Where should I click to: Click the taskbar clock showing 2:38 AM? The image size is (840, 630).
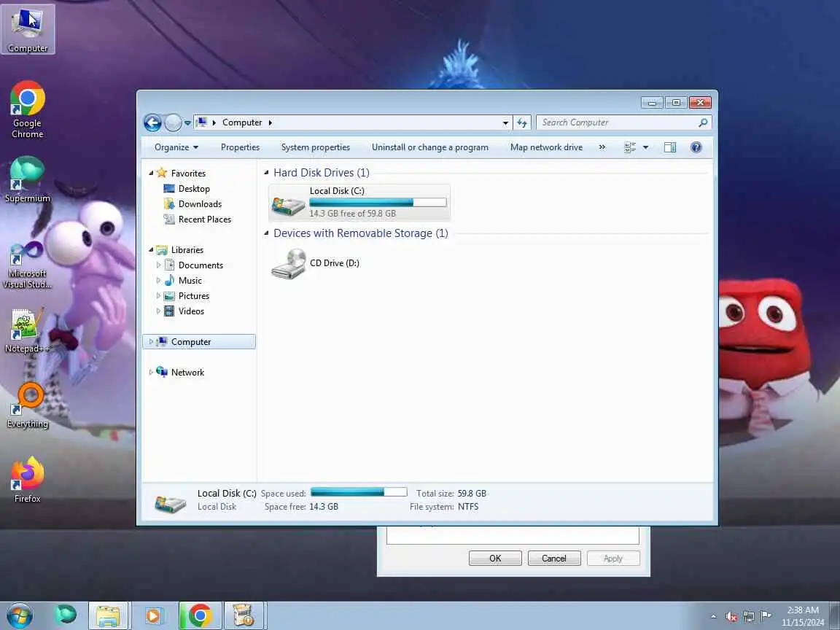[803, 616]
